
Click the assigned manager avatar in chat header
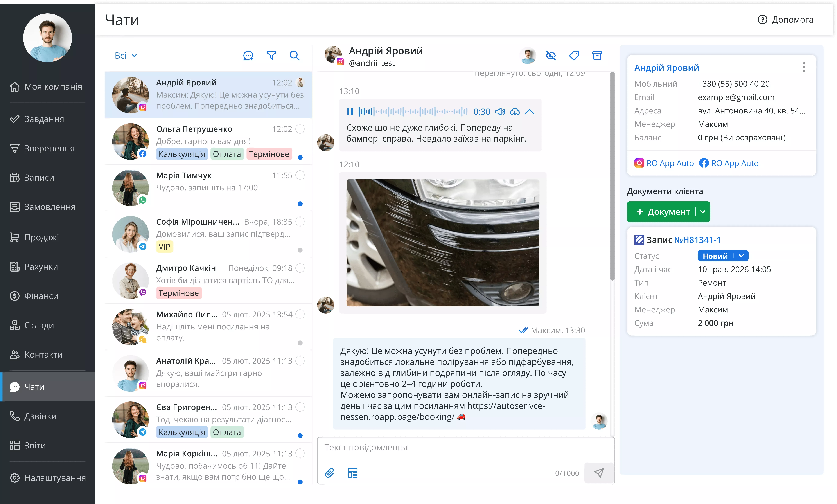pyautogui.click(x=528, y=55)
